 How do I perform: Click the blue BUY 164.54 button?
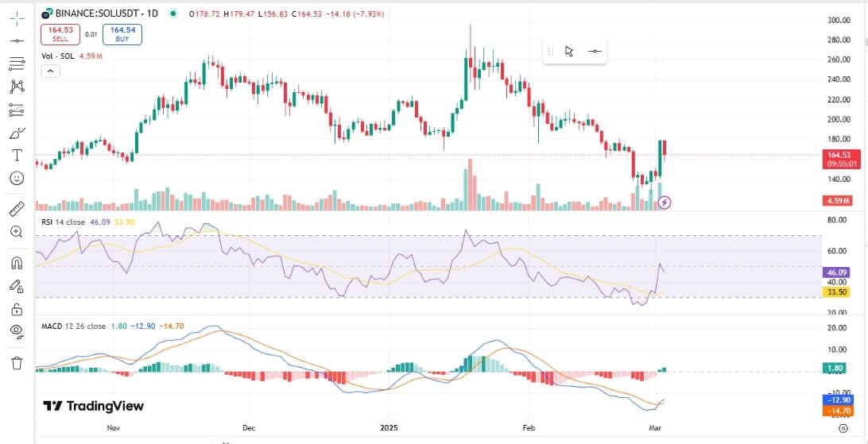tap(122, 34)
